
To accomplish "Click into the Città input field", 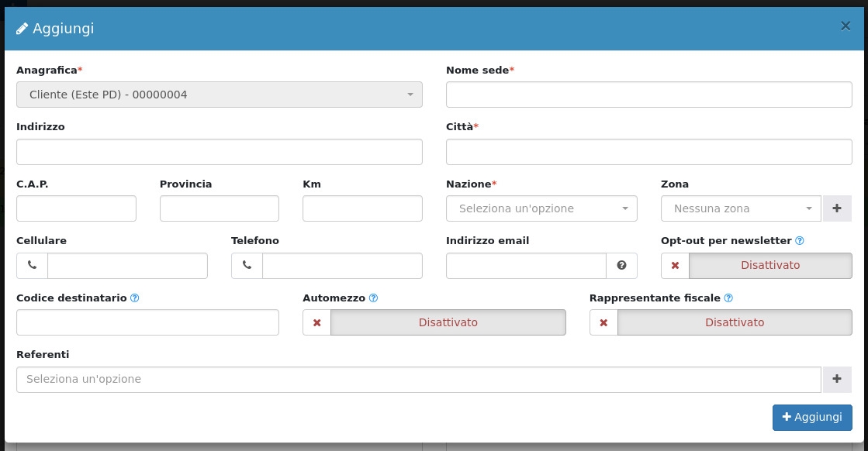I will pos(648,152).
